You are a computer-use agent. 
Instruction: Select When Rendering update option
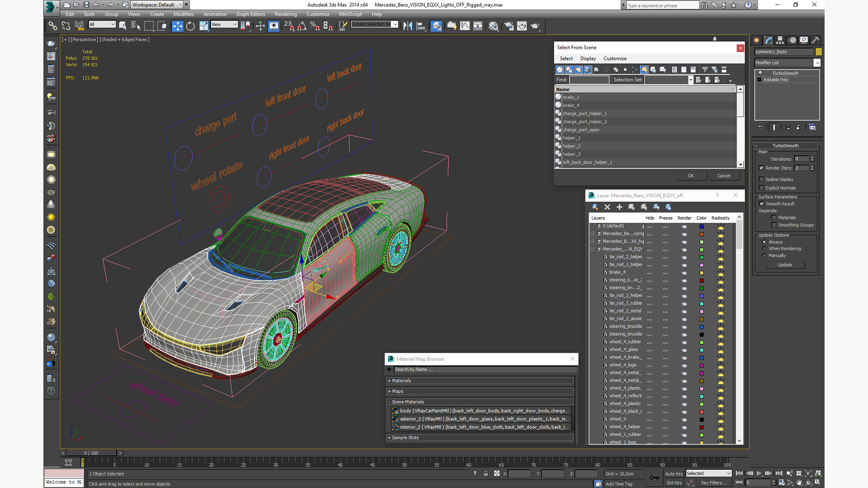pos(764,249)
